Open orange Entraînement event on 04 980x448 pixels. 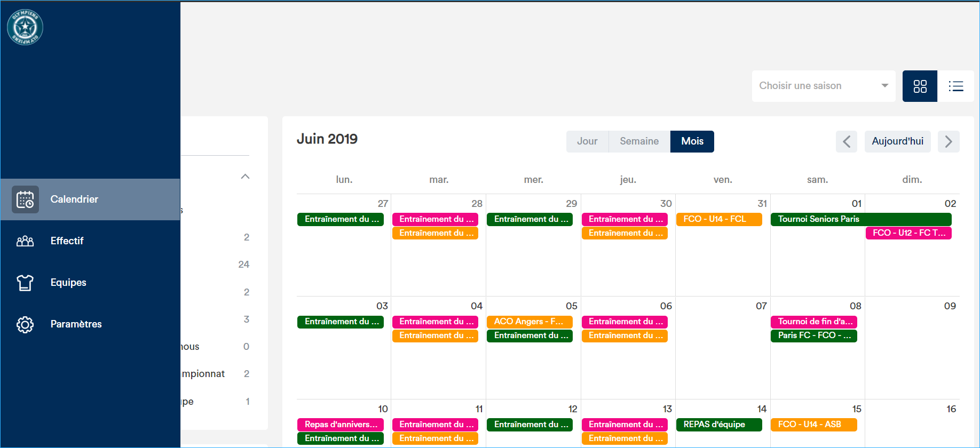click(435, 335)
